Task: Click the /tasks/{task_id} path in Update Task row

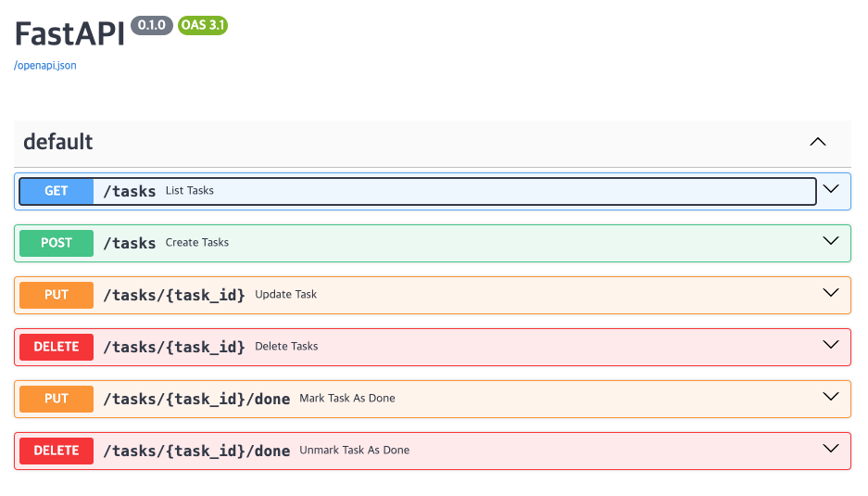Action: click(174, 295)
